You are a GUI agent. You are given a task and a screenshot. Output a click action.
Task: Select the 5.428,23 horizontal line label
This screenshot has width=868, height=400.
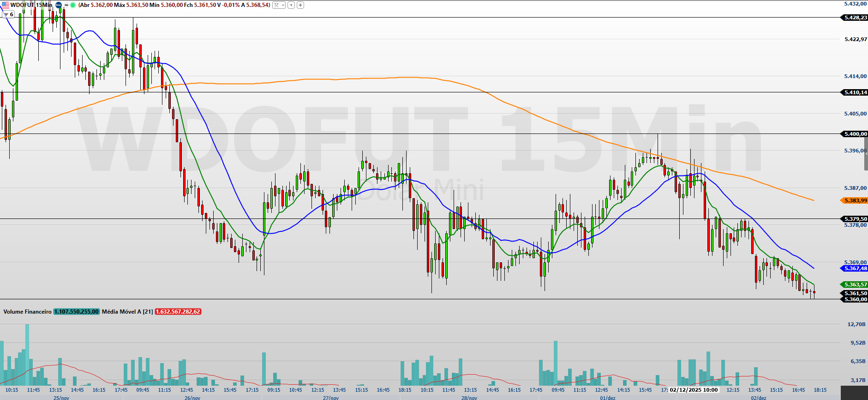855,18
